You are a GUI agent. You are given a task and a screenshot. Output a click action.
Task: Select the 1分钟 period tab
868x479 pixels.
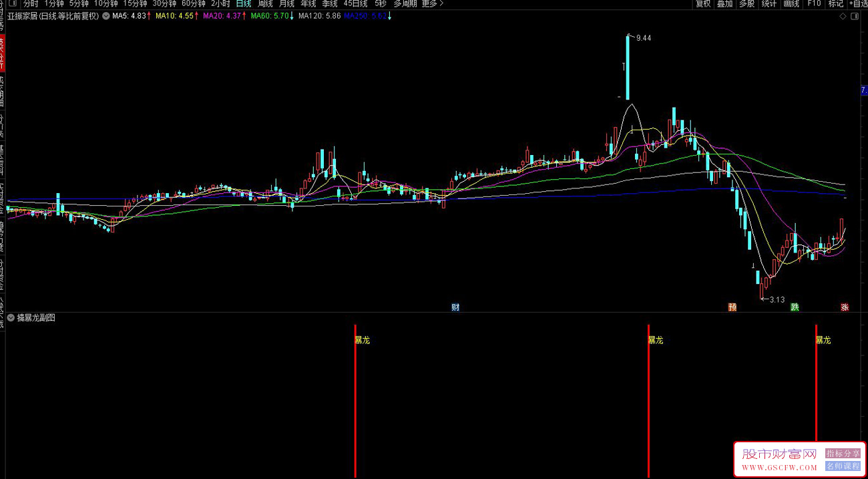55,3
